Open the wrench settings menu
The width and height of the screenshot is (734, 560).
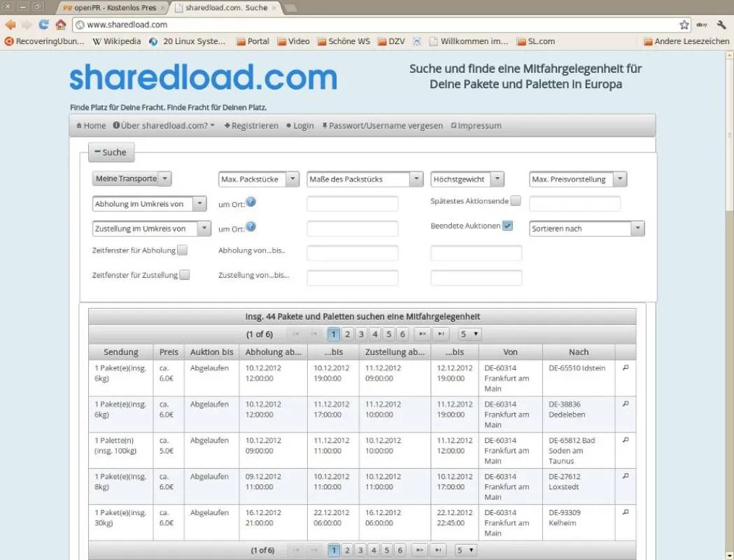click(721, 24)
